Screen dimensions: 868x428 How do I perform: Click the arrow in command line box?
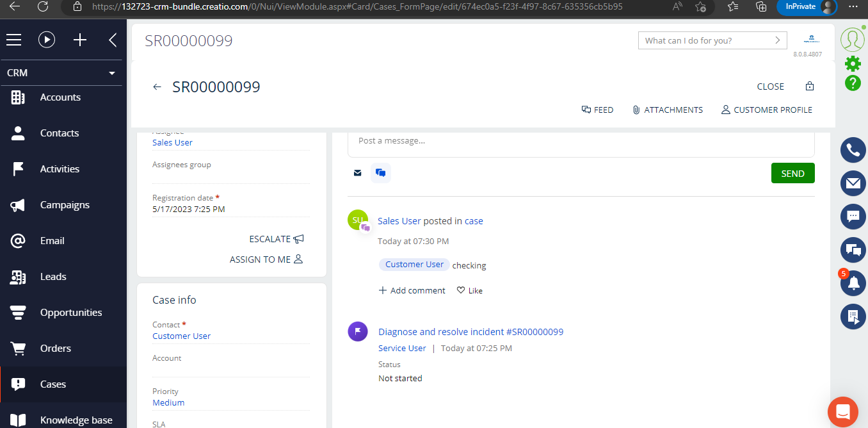pos(778,40)
